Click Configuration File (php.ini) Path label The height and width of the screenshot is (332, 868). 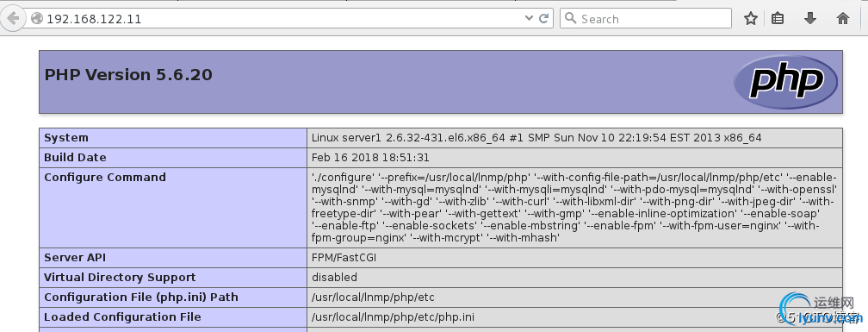(141, 298)
